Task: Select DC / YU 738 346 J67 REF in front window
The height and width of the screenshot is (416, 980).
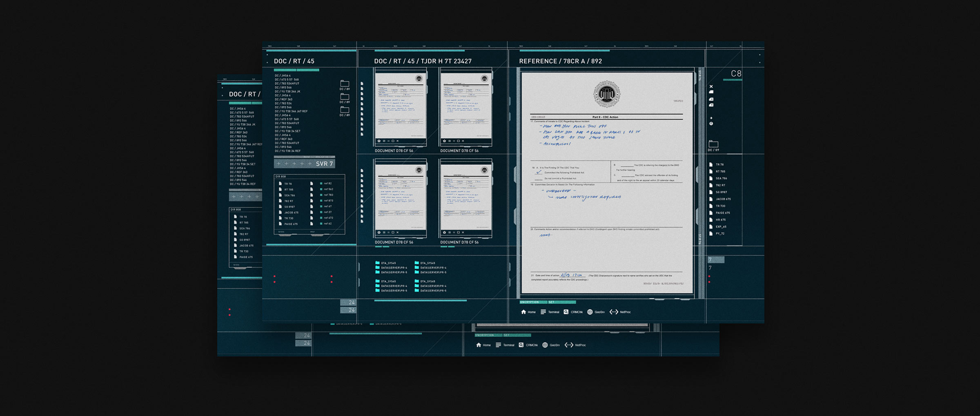Action: coord(291,111)
